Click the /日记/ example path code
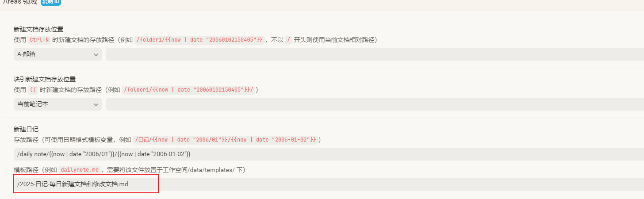 [x=226, y=140]
